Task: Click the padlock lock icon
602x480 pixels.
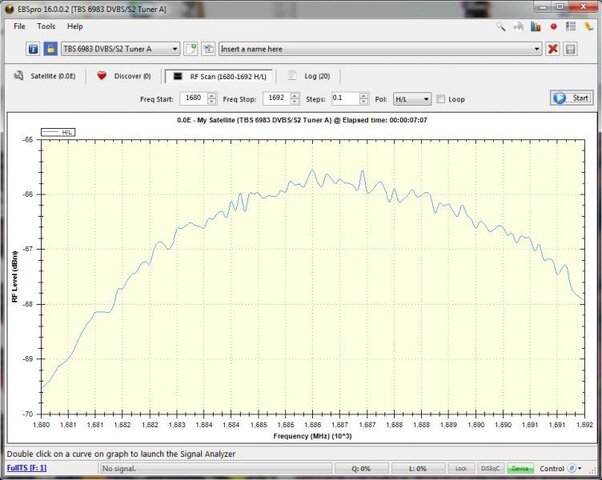Action: coord(50,49)
